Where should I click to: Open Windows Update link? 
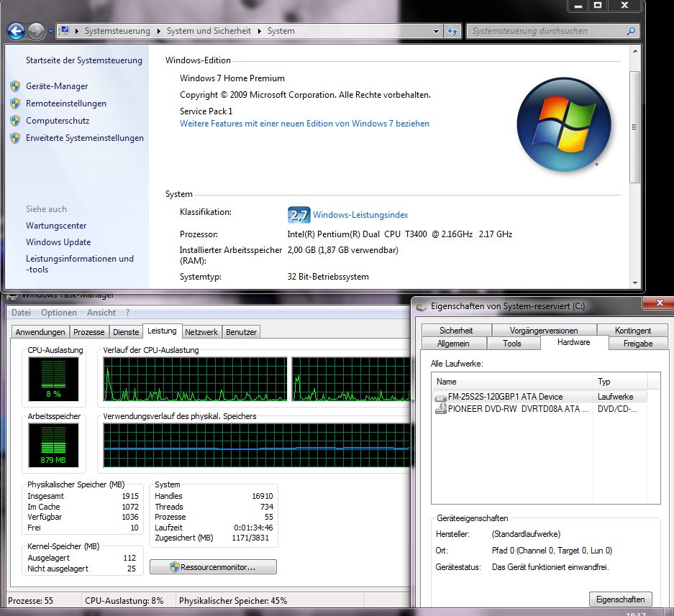[58, 242]
